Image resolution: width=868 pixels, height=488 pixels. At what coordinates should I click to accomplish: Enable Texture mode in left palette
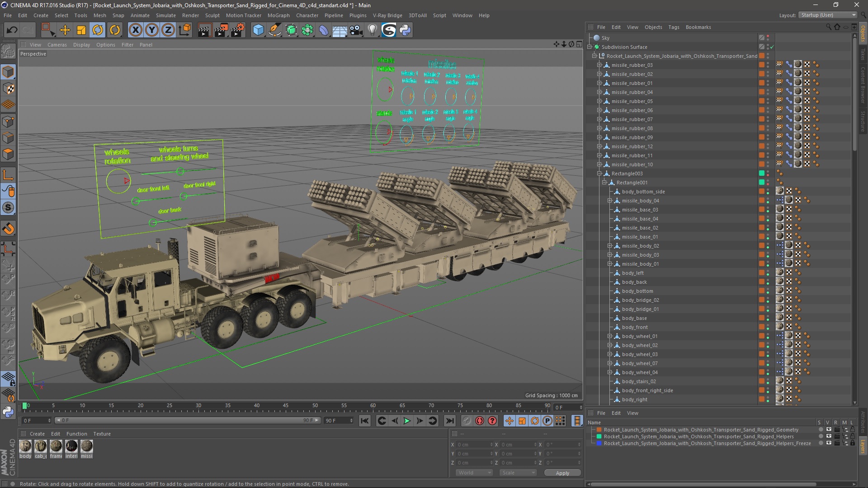[x=8, y=89]
